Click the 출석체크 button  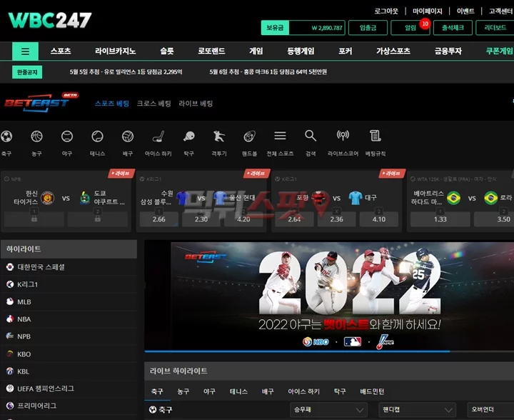[453, 28]
